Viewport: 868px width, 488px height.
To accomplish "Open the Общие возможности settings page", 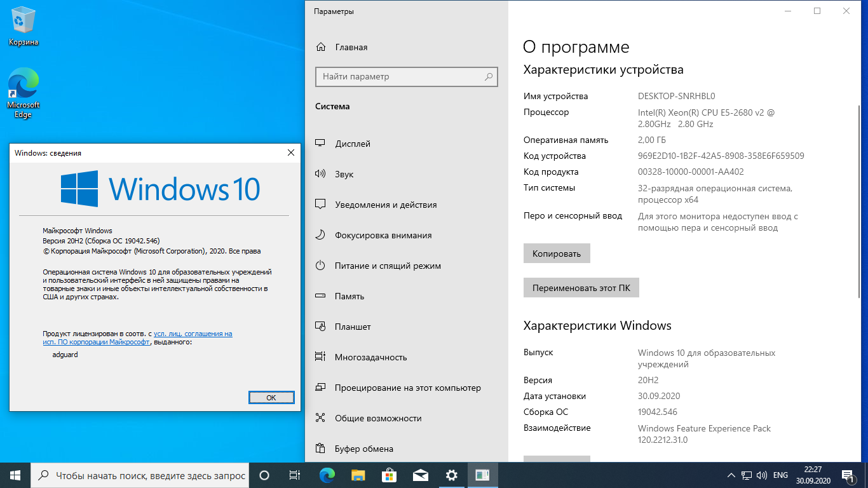I will point(407,418).
